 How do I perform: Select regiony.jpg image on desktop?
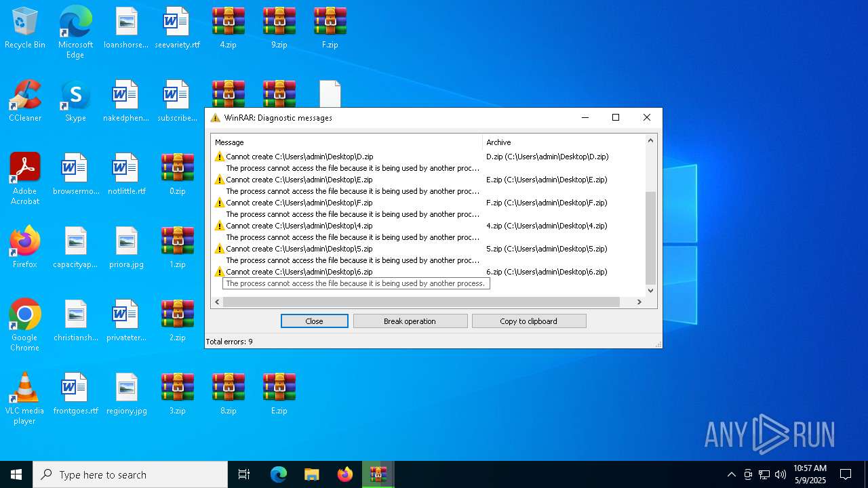pyautogui.click(x=126, y=394)
